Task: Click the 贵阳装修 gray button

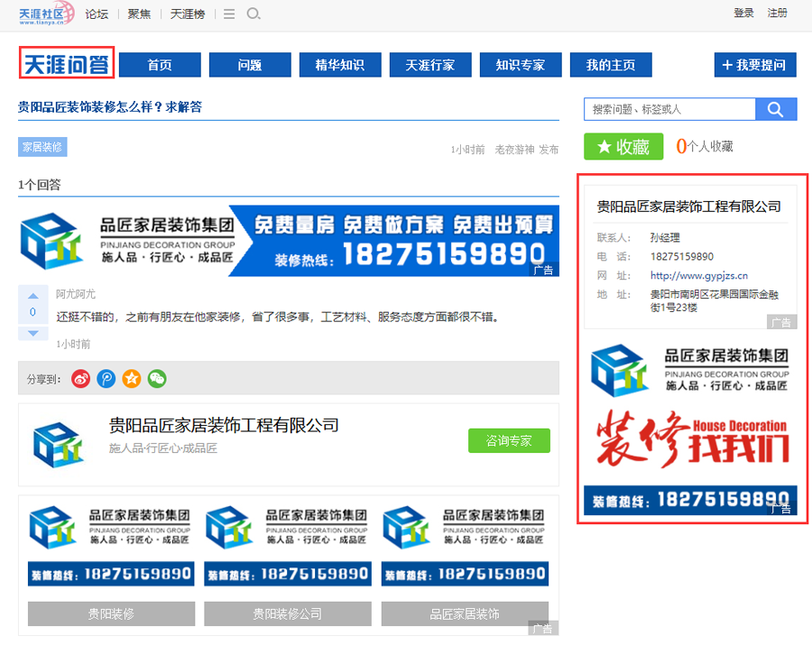Action: coord(111,614)
